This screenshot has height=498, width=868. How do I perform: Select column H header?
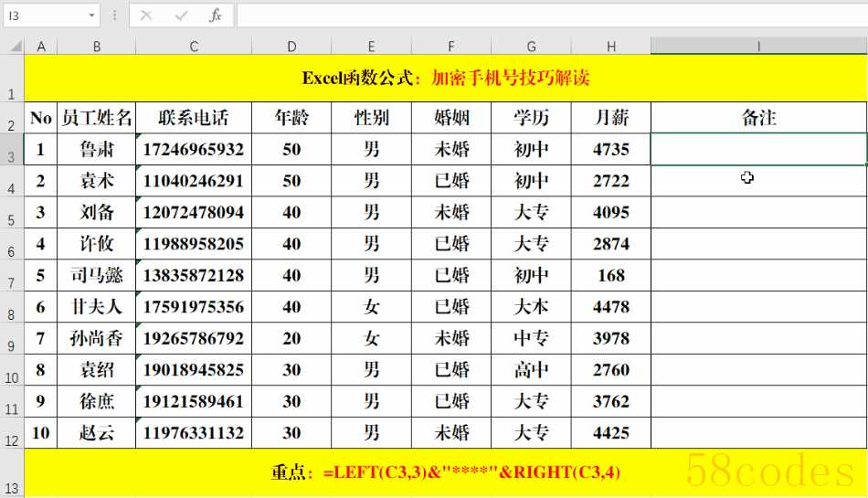[611, 47]
